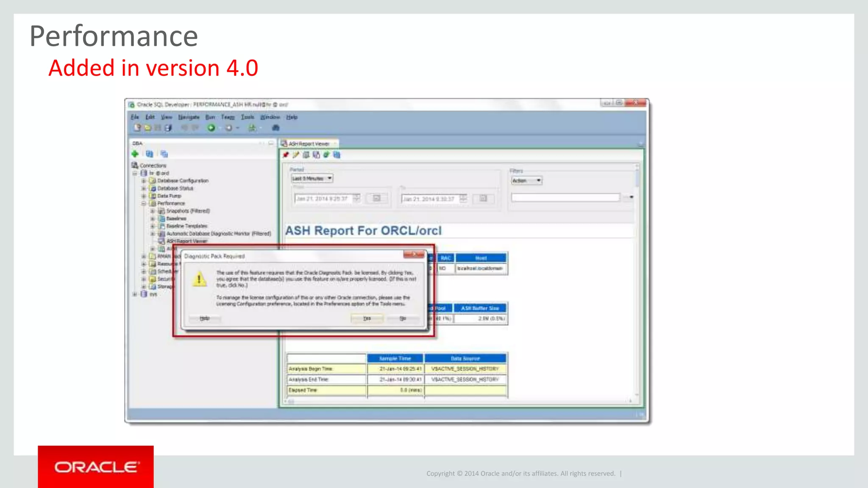The width and height of the screenshot is (868, 488).
Task: Open the File menu
Action: click(x=135, y=117)
